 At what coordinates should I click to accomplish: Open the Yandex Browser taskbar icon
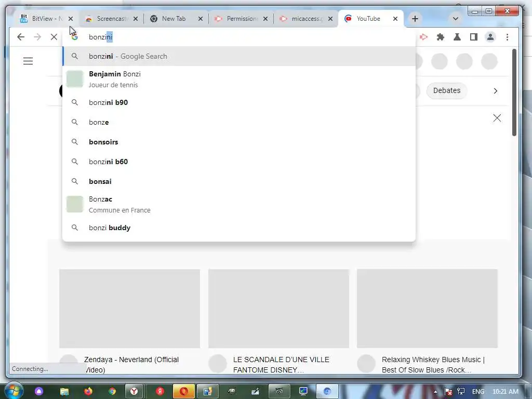[135, 391]
